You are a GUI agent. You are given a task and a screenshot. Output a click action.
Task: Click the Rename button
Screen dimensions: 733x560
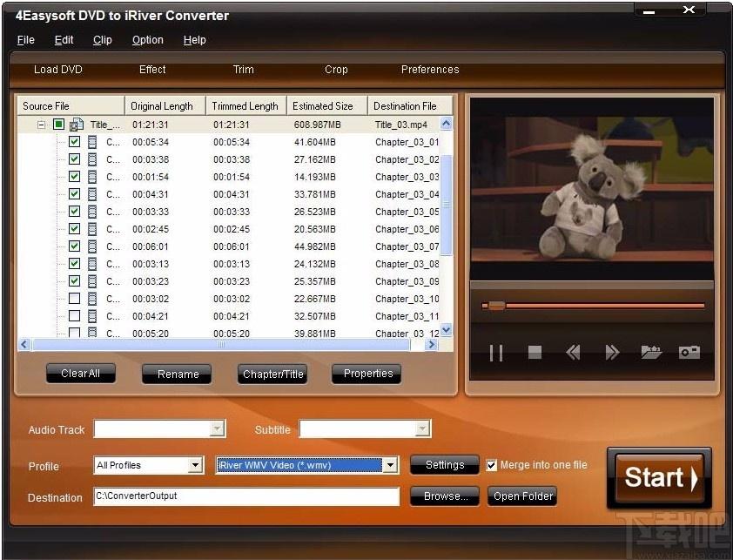pos(178,374)
